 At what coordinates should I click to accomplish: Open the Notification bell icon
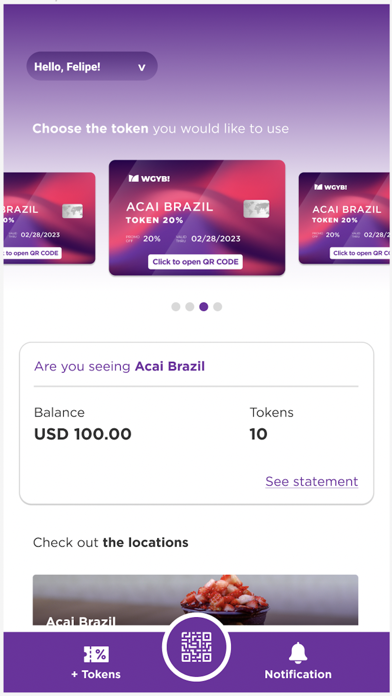(298, 652)
